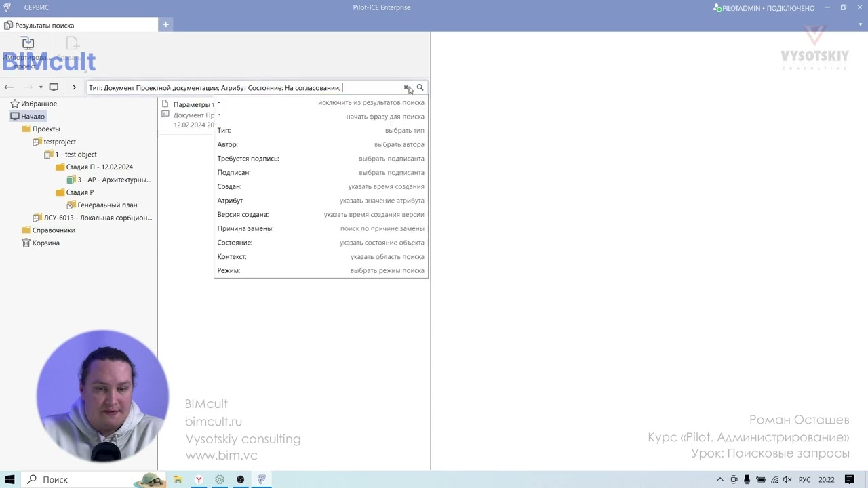
Task: Open the clock showing 20:22
Action: (826, 479)
